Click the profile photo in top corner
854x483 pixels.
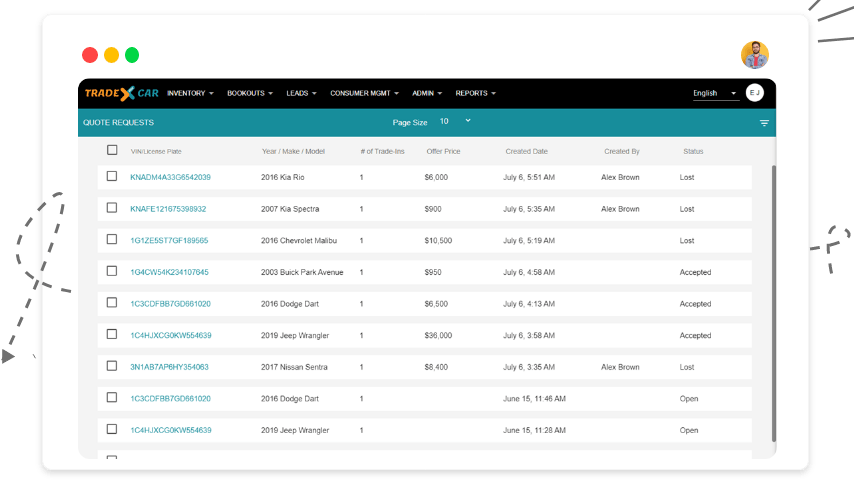tap(754, 55)
